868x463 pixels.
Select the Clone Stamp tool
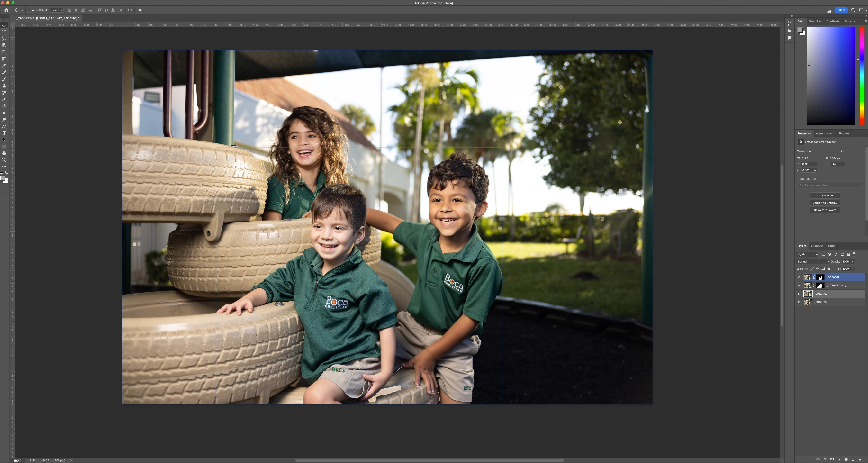pos(5,86)
